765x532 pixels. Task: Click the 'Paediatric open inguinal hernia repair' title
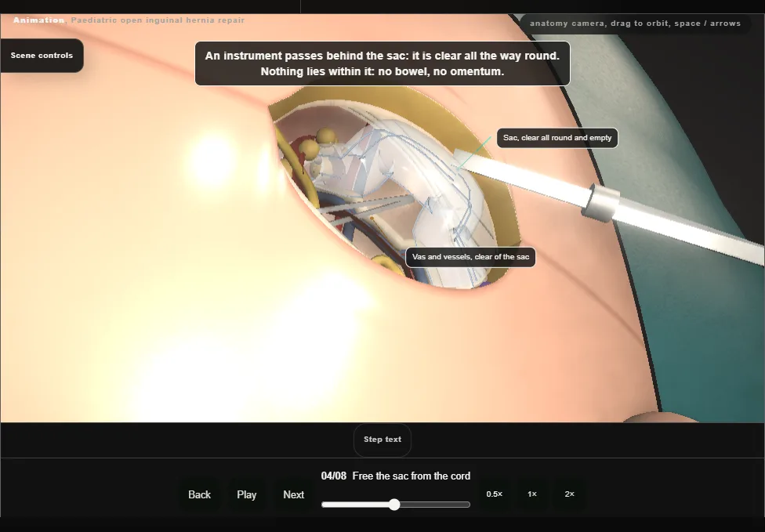(x=158, y=20)
